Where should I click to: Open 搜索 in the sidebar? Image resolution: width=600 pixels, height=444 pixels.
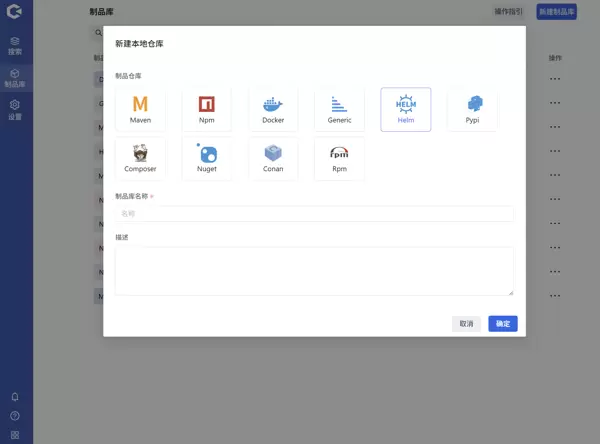tap(15, 45)
